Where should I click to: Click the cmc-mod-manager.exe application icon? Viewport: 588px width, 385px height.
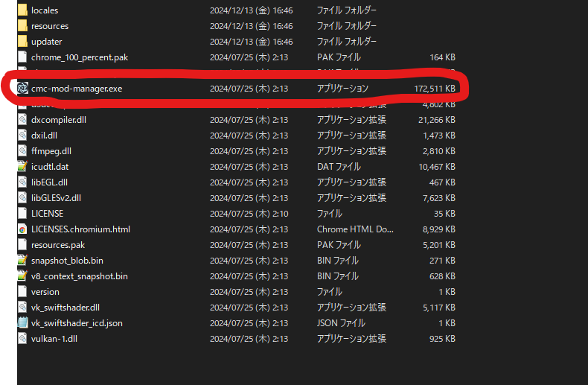click(22, 88)
